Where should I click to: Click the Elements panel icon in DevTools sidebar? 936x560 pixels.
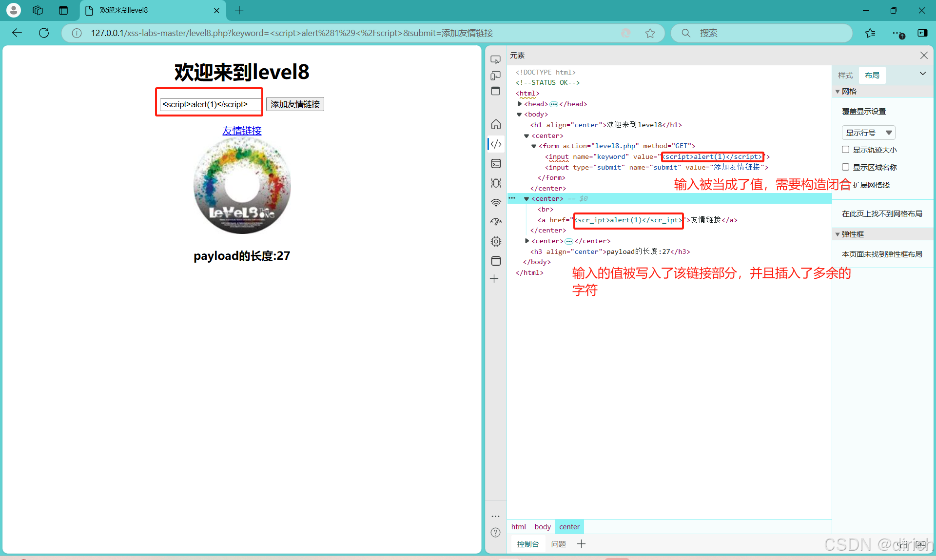click(x=496, y=144)
